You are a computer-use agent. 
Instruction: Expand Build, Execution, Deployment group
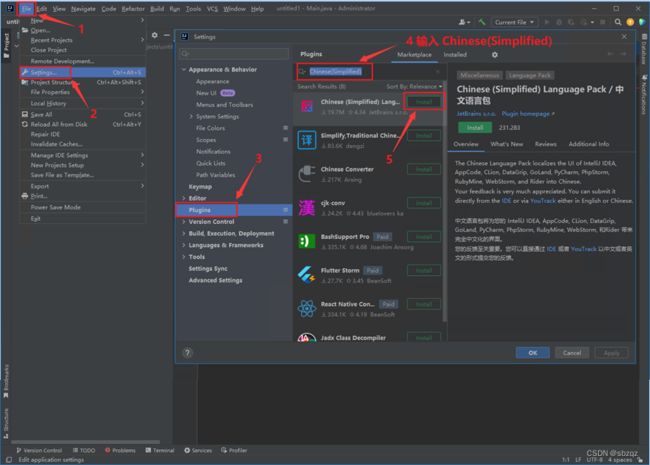point(184,234)
